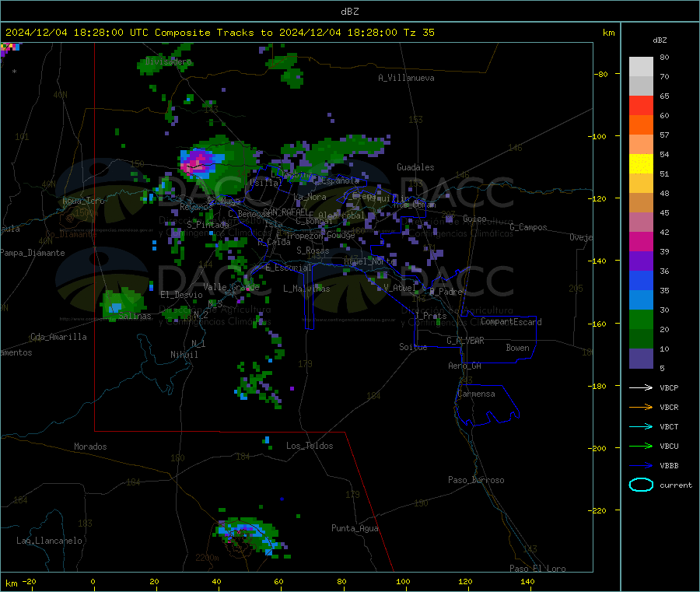Click the white VBCP arrow icon in legend

point(641,387)
